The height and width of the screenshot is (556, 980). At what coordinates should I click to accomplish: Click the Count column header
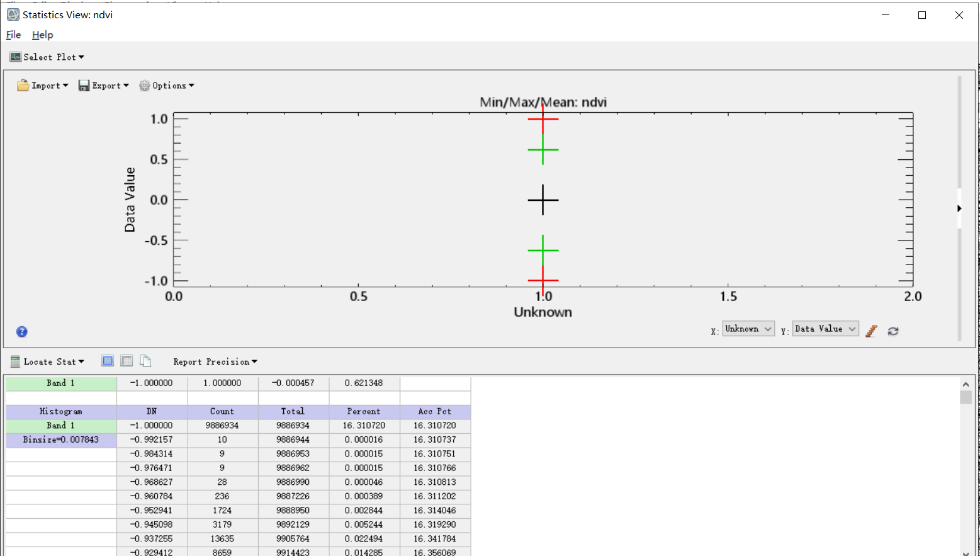(222, 411)
